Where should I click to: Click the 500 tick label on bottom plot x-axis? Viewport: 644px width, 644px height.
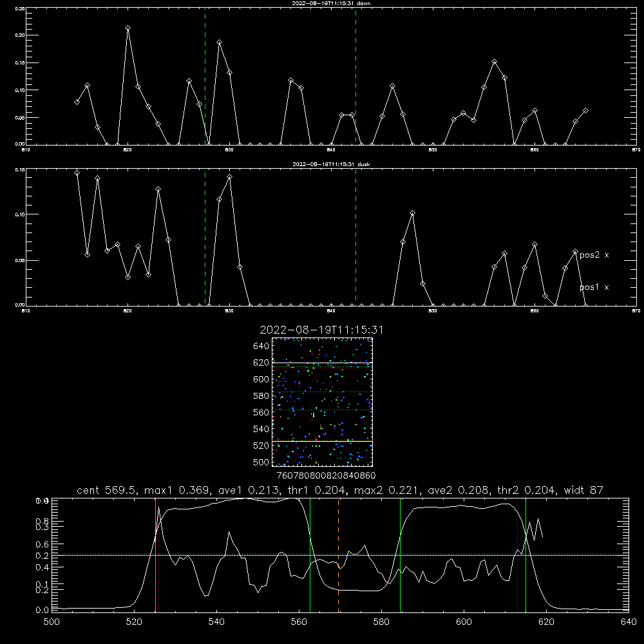(x=52, y=622)
